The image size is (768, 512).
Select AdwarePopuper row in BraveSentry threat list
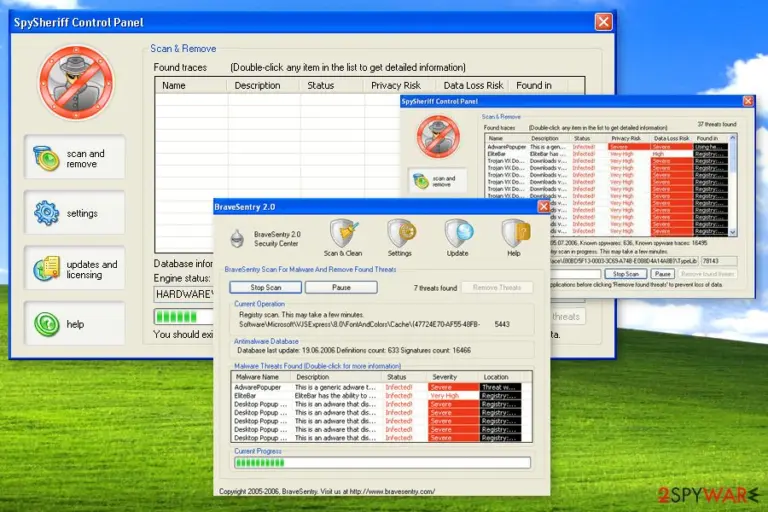[x=377, y=387]
